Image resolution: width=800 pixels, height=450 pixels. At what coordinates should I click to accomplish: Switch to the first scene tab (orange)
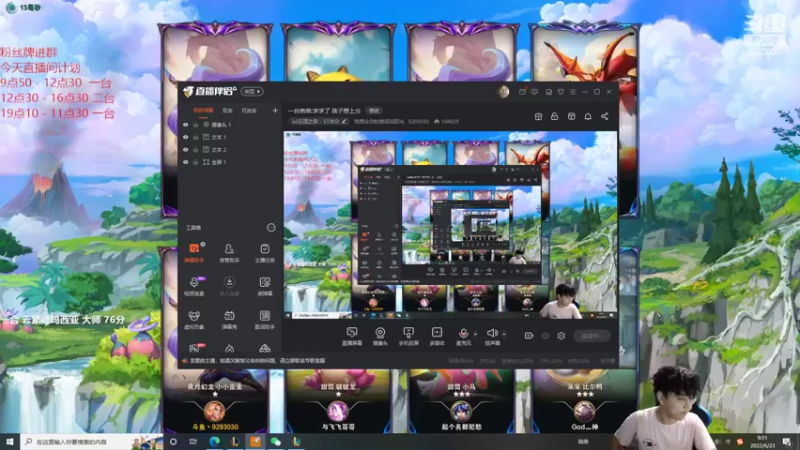point(203,110)
